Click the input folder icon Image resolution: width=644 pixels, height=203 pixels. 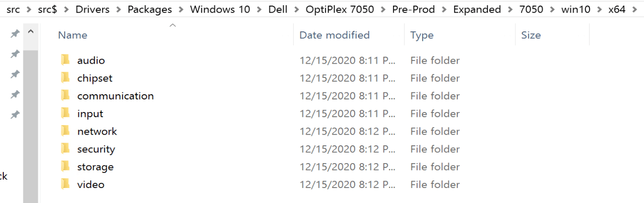pos(65,113)
